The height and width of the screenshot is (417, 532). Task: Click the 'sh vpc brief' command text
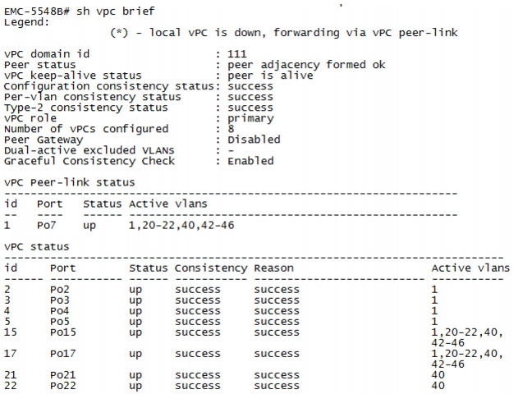pyautogui.click(x=116, y=11)
